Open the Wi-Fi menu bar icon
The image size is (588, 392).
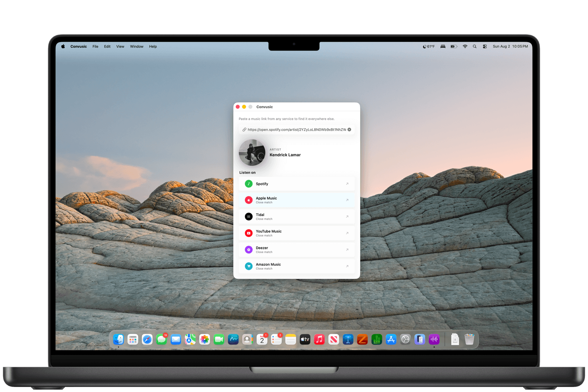pos(465,46)
